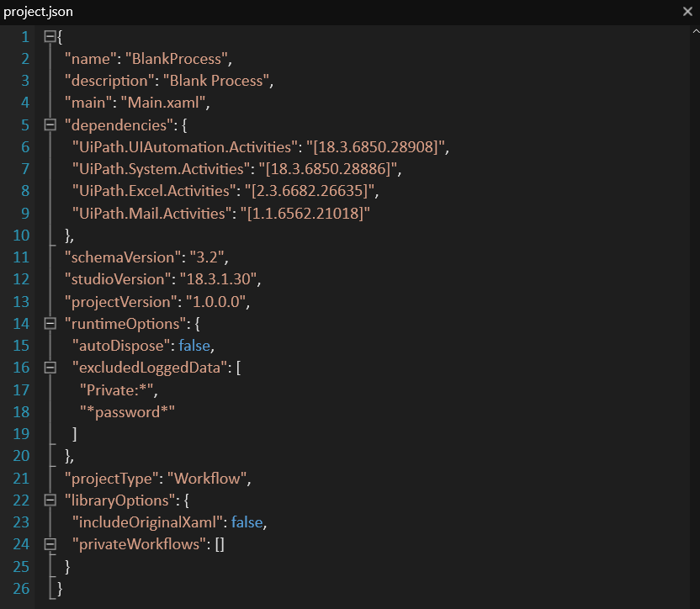Screen dimensions: 700x609
Task: Click the "projectType" key
Action: [x=112, y=478]
